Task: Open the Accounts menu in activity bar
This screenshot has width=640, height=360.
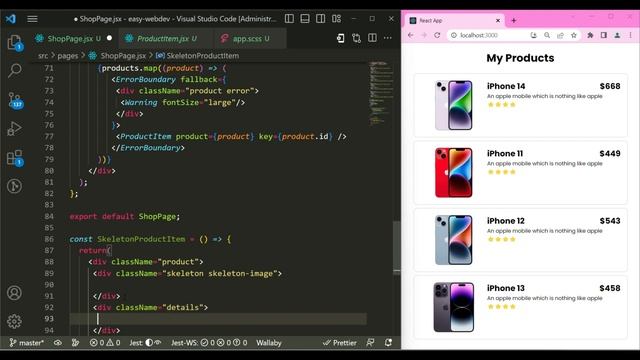Action: 14,293
